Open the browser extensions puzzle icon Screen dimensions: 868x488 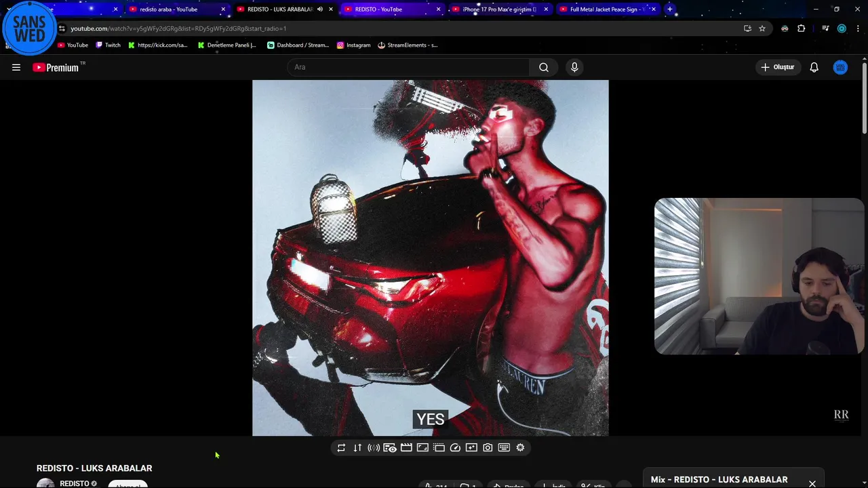[801, 28]
